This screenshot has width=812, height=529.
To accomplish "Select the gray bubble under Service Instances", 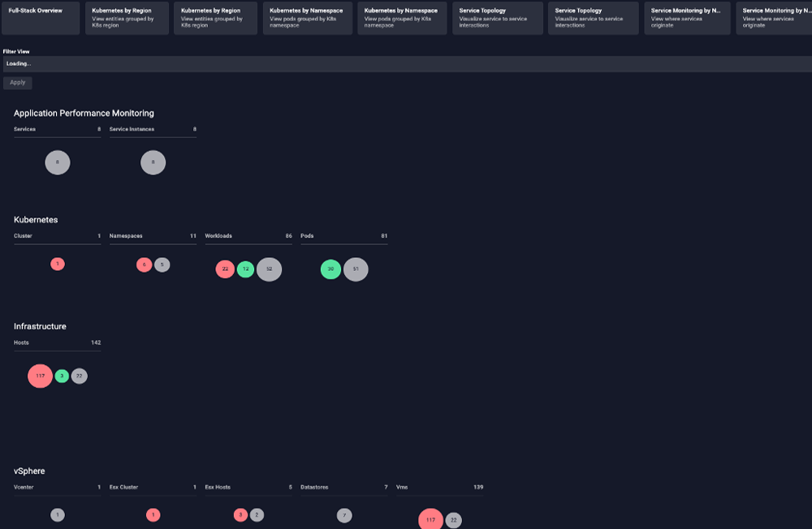I will 153,162.
